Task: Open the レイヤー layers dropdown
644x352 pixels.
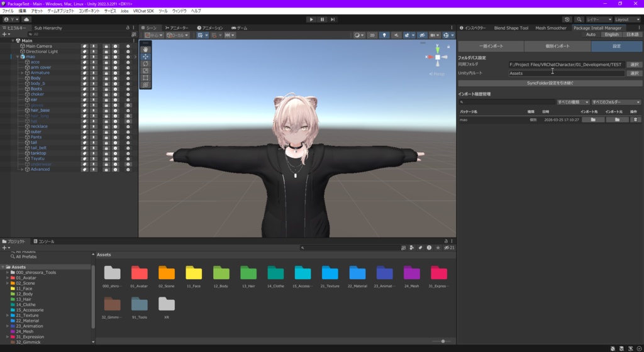Action: click(x=599, y=19)
